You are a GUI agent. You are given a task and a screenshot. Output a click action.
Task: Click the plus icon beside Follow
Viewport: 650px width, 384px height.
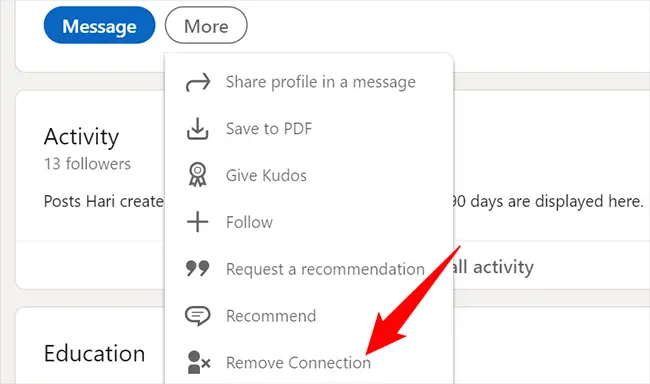[197, 222]
